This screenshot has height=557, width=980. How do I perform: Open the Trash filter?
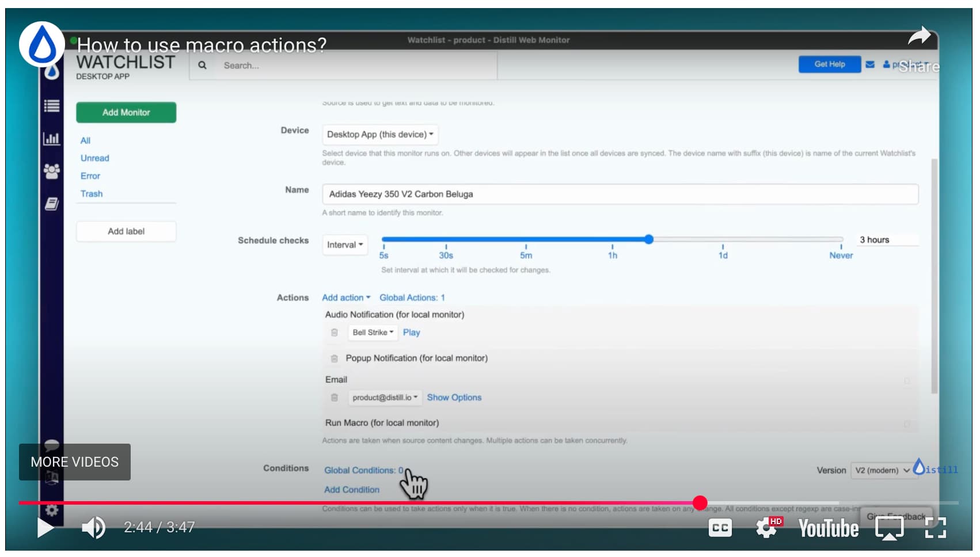tap(92, 194)
